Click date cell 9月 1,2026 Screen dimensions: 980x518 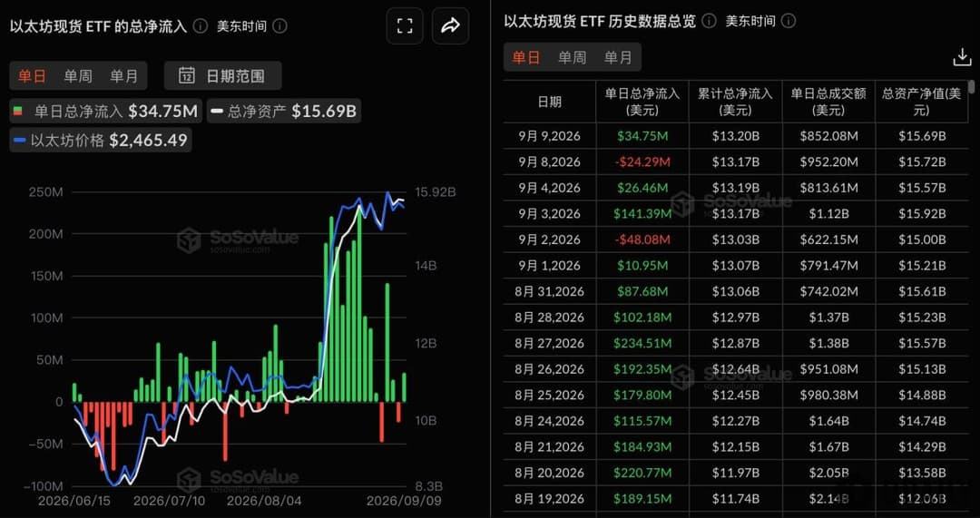click(550, 266)
